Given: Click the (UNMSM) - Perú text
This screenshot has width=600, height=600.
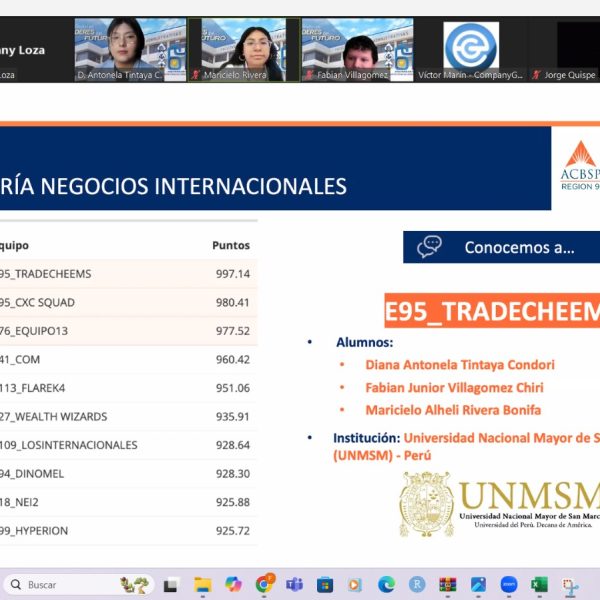Looking at the screenshot, I should (x=382, y=455).
